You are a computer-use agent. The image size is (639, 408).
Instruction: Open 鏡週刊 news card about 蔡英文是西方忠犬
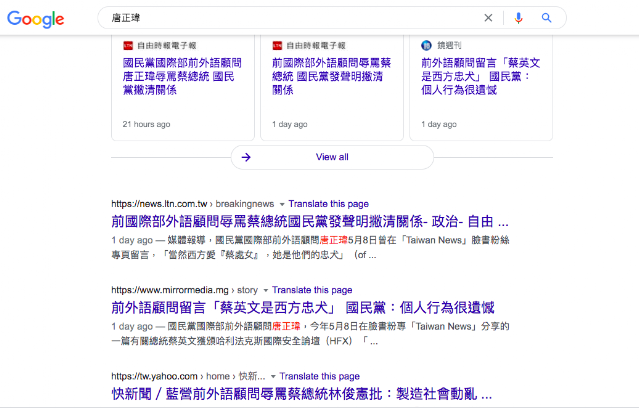tap(481, 88)
